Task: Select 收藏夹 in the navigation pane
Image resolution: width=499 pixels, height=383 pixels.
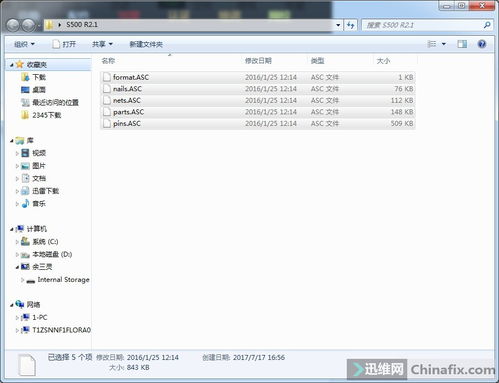Action: 37,65
